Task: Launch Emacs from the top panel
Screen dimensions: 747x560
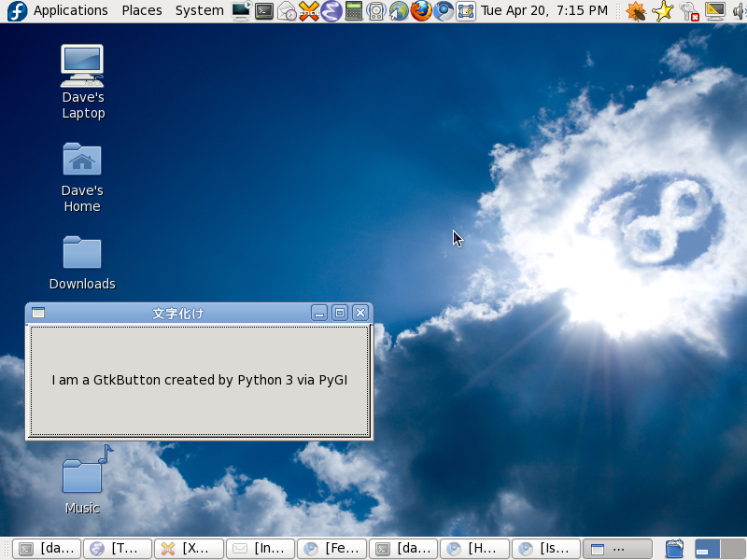Action: point(331,11)
